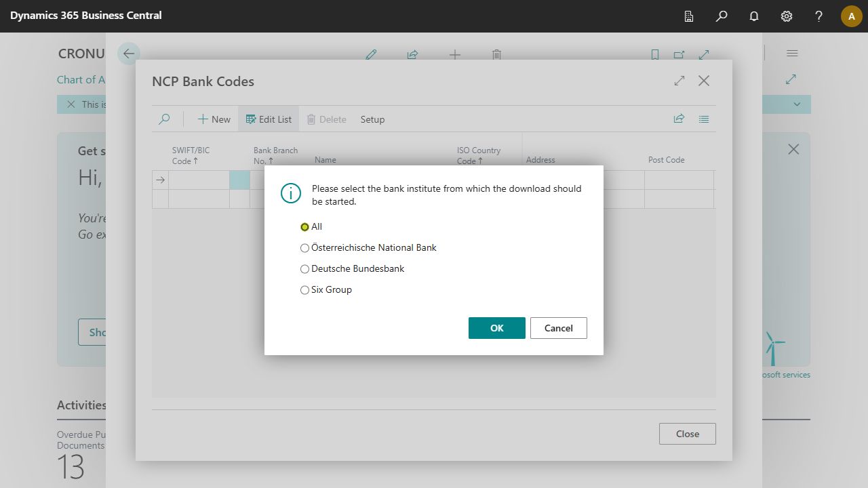
Task: Click first row Post Code cell
Action: (679, 180)
